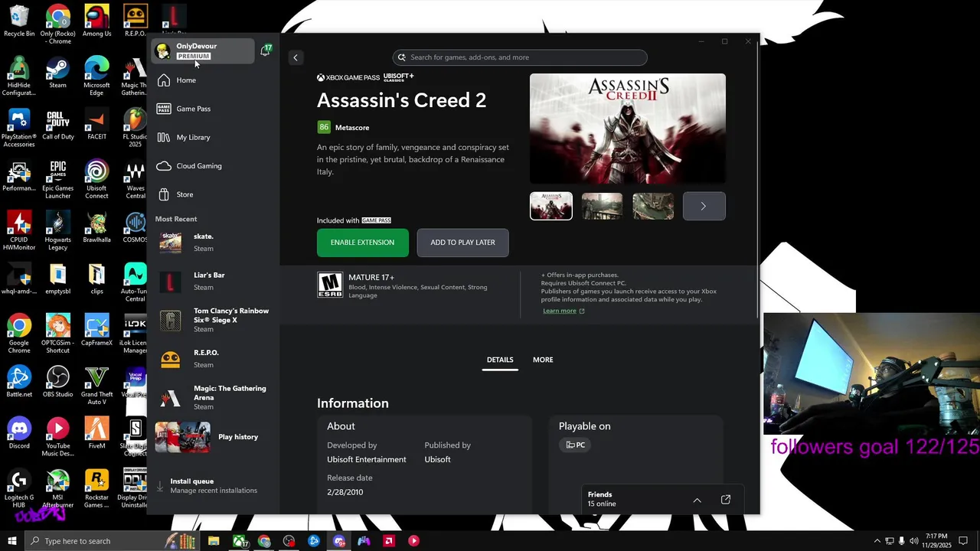980x551 pixels.
Task: Open the taskbar volume icon
Action: click(913, 541)
